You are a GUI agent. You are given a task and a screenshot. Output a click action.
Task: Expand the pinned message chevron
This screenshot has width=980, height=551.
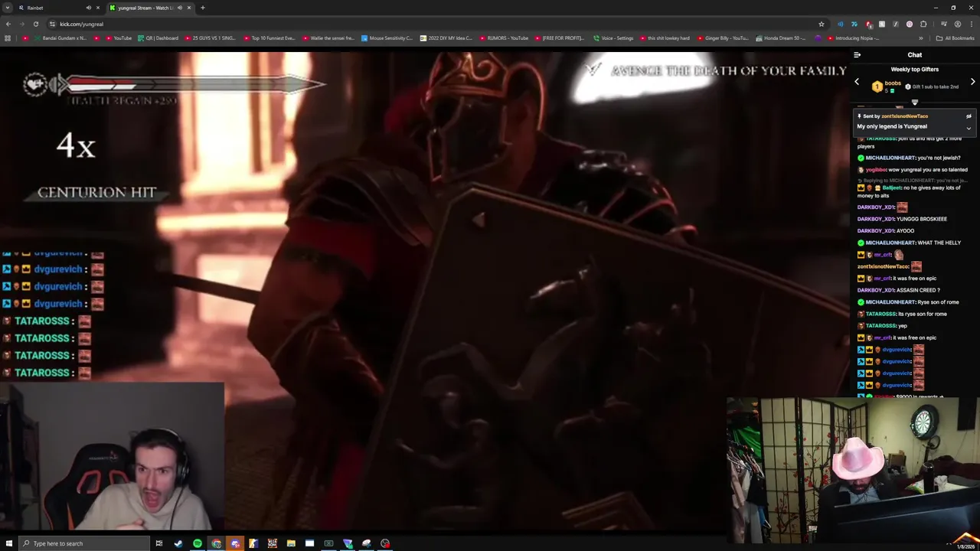click(x=969, y=129)
